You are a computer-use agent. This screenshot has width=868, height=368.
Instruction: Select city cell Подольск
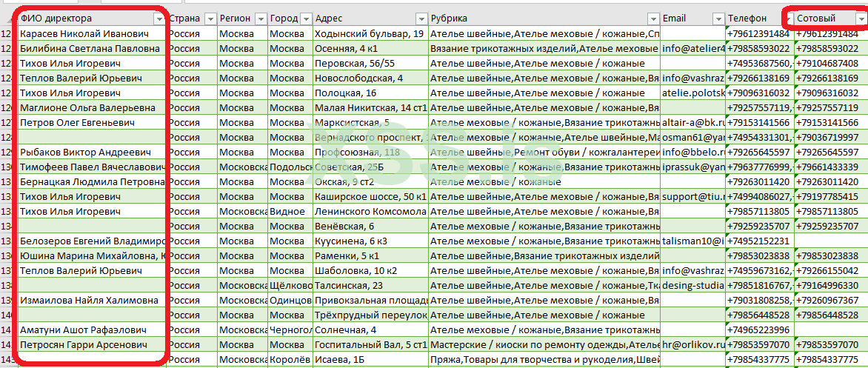point(290,167)
